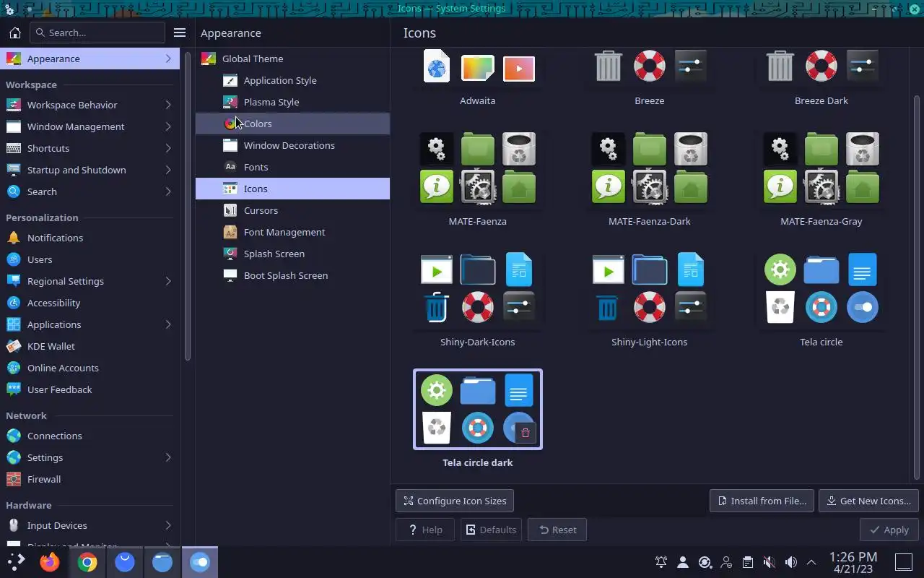Open the Online Accounts icon
The width and height of the screenshot is (924, 578).
coord(13,368)
